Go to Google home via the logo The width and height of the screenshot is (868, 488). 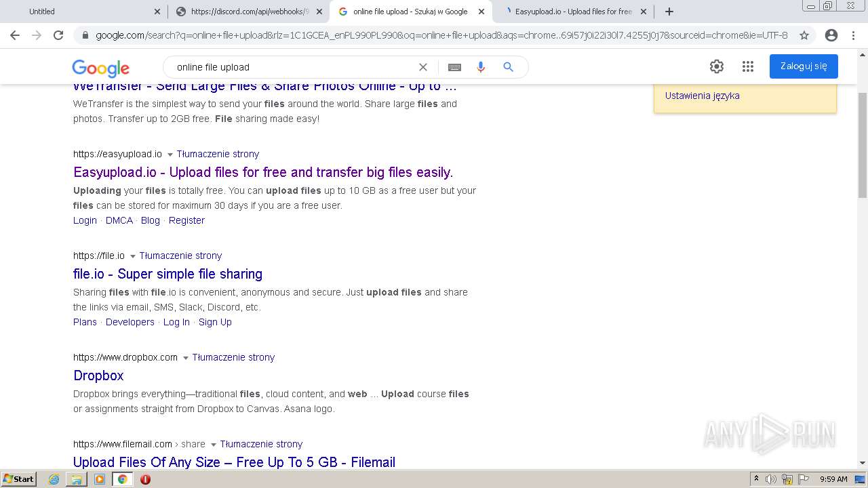[x=100, y=68]
